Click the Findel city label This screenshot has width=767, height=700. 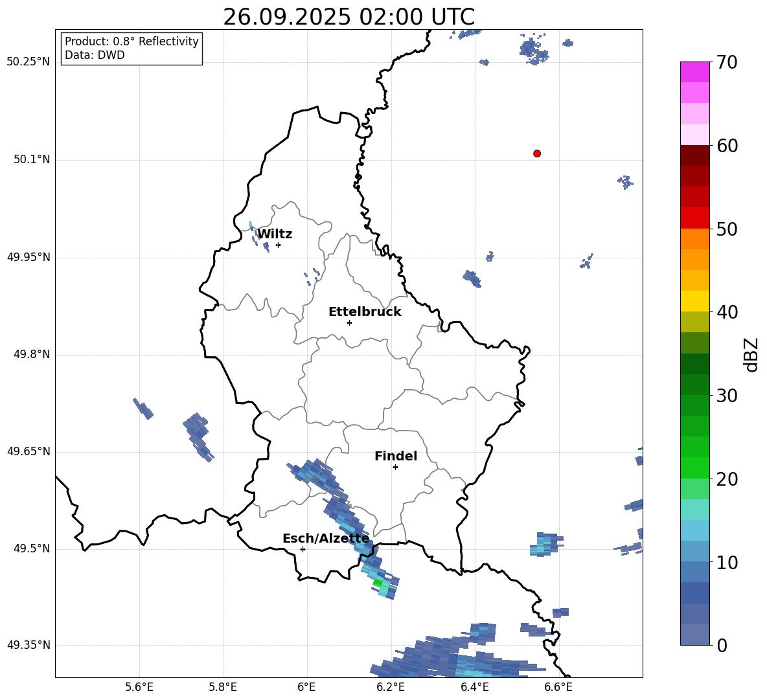396,456
